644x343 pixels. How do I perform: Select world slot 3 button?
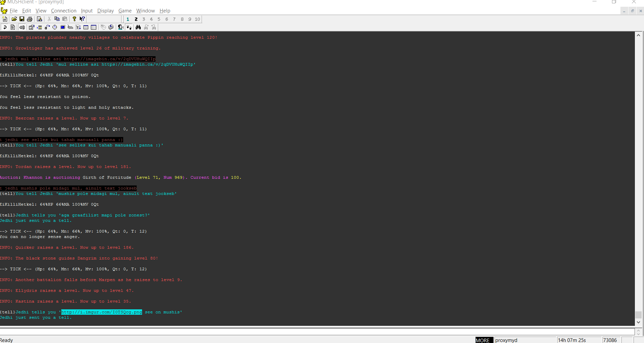(x=144, y=19)
